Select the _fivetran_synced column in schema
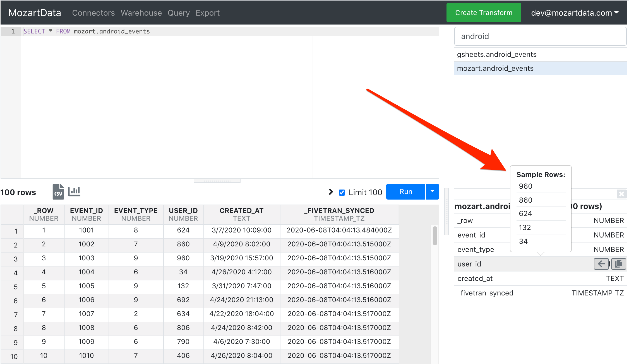 (540, 293)
